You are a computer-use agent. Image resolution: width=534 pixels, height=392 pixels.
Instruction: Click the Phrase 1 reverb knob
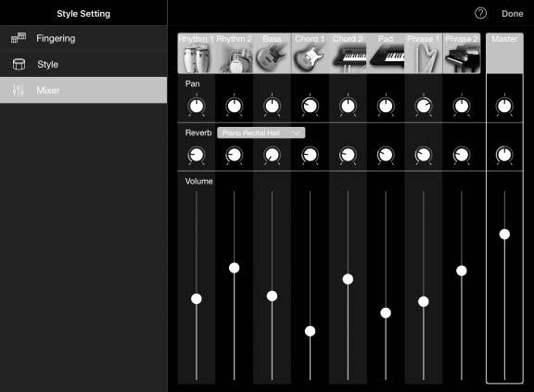(424, 155)
